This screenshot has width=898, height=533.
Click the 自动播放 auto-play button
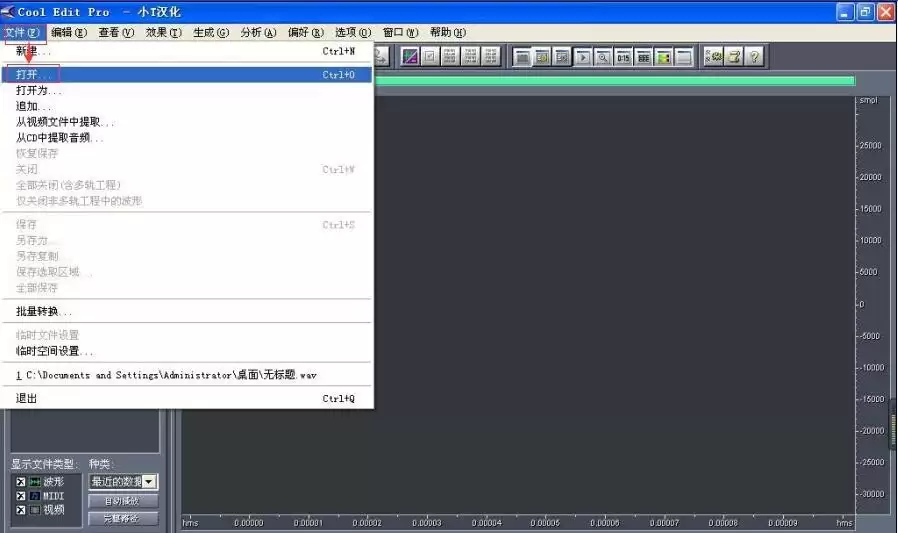point(123,501)
